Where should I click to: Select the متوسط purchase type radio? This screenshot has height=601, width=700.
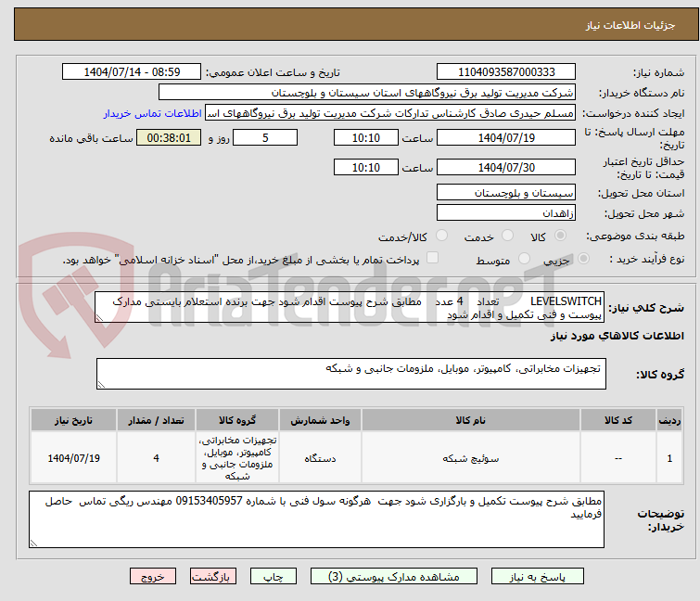524,259
